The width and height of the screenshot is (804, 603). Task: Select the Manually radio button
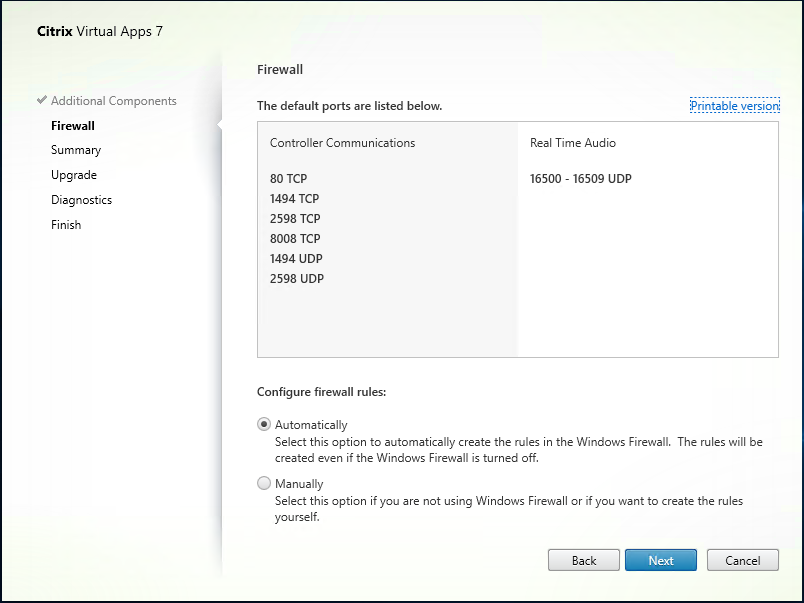point(265,484)
